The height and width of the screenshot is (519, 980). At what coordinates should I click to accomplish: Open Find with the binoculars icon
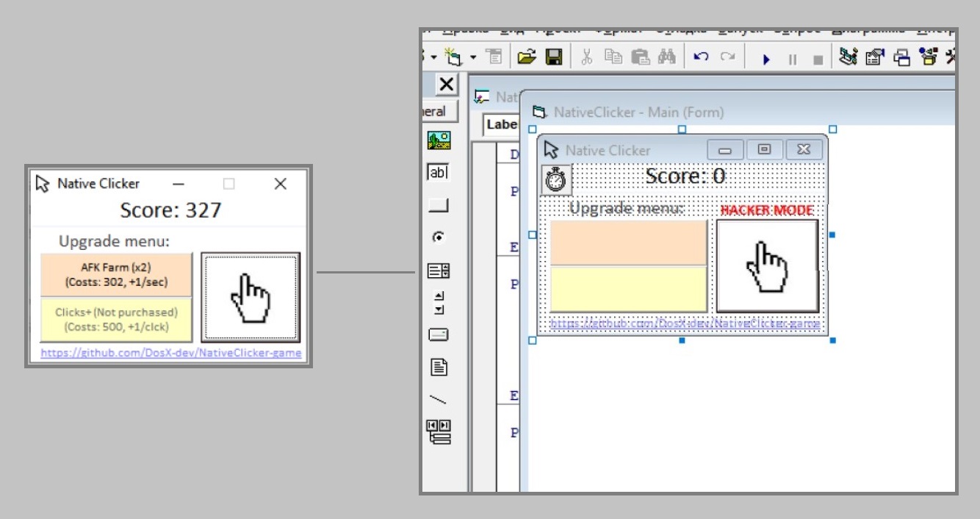pyautogui.click(x=666, y=57)
